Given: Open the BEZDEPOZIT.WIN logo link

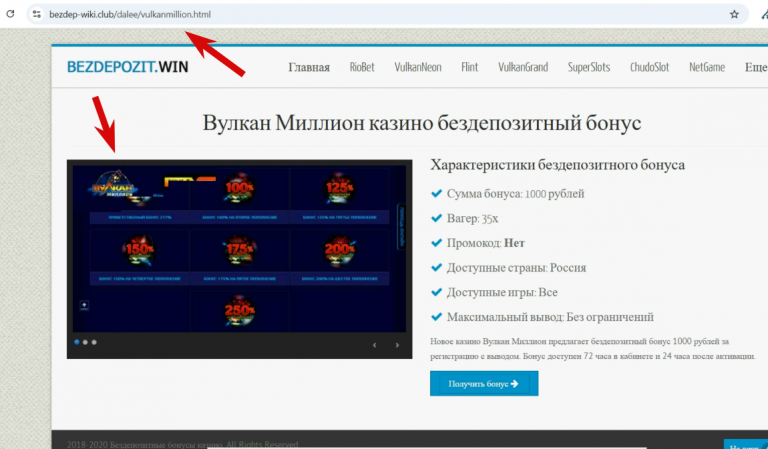Looking at the screenshot, I should coord(128,67).
